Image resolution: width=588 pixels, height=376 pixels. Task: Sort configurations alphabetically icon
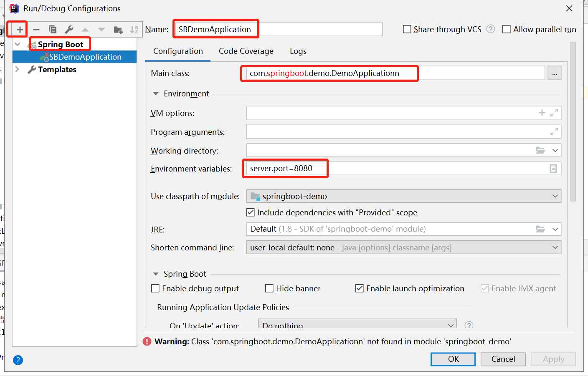(x=134, y=30)
